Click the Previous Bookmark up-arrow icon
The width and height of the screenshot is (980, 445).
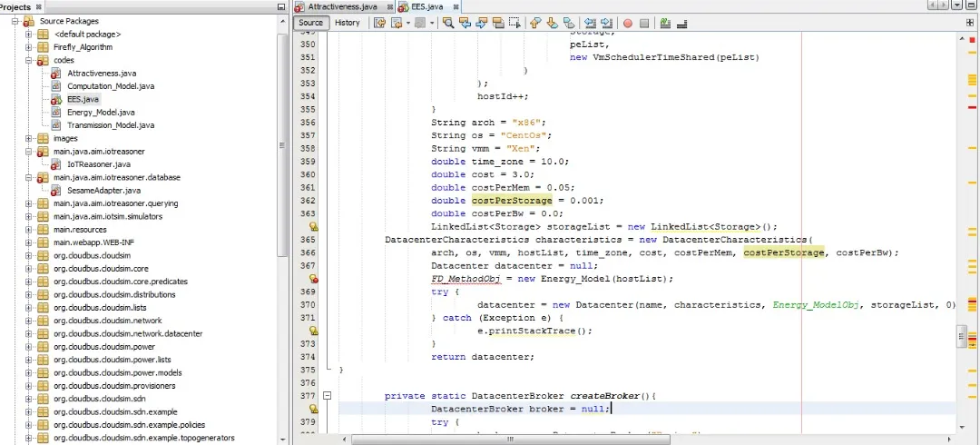coord(534,23)
